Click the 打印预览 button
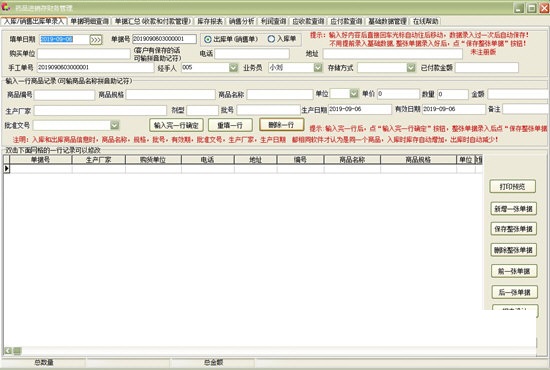This screenshot has height=370, width=550. point(512,187)
